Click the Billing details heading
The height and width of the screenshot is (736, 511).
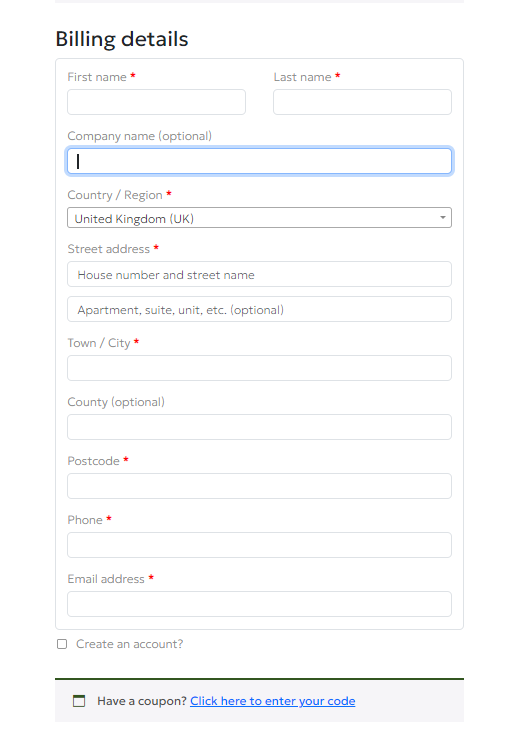point(122,39)
